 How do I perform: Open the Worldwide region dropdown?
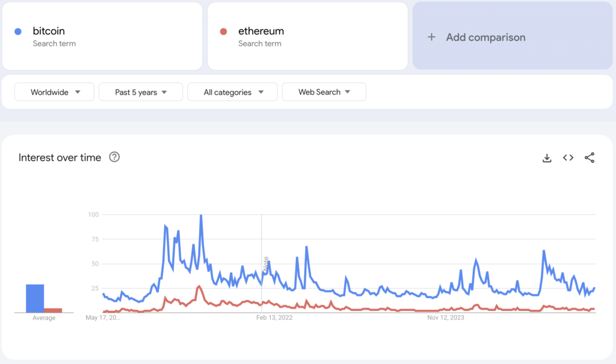coord(54,91)
